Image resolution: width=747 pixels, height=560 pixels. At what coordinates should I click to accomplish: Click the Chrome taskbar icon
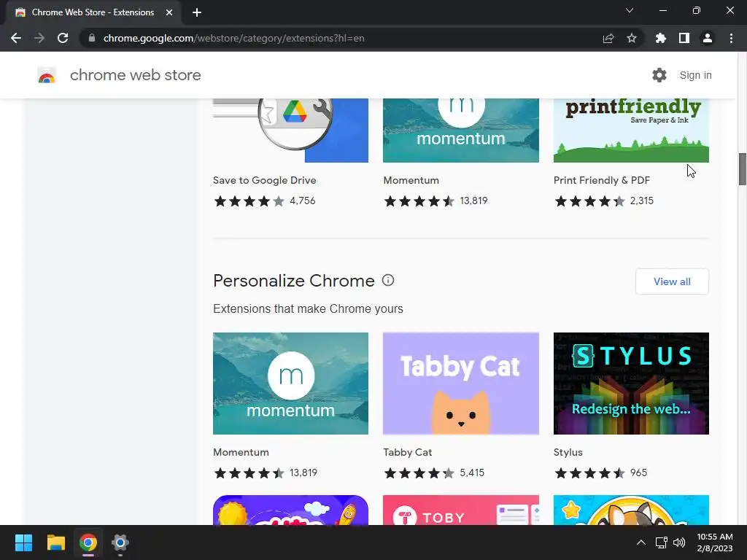(x=88, y=542)
